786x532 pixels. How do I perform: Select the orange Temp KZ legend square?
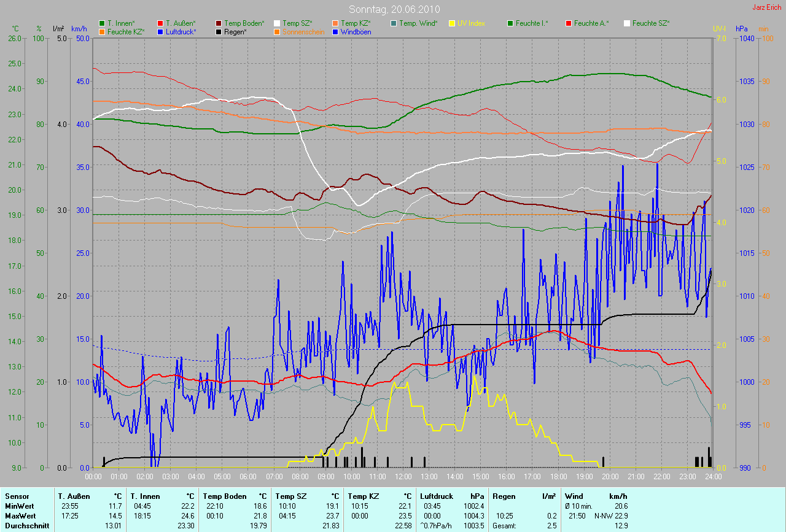coord(335,23)
